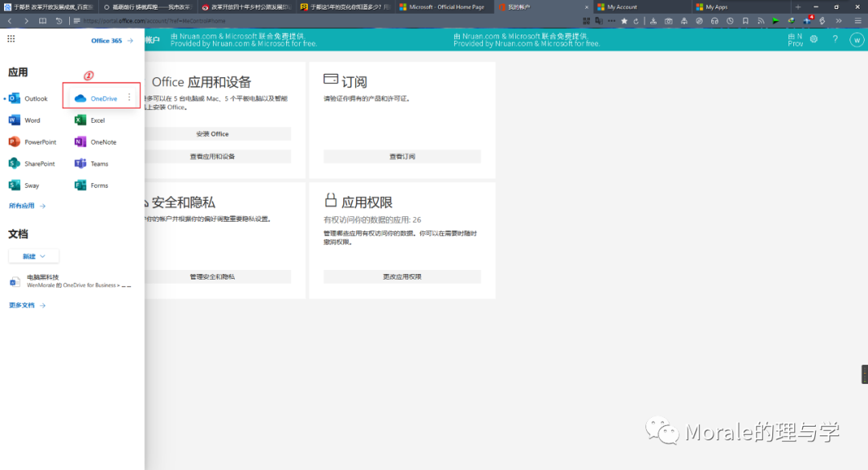
Task: Open the browser downloads icon
Action: tap(653, 21)
